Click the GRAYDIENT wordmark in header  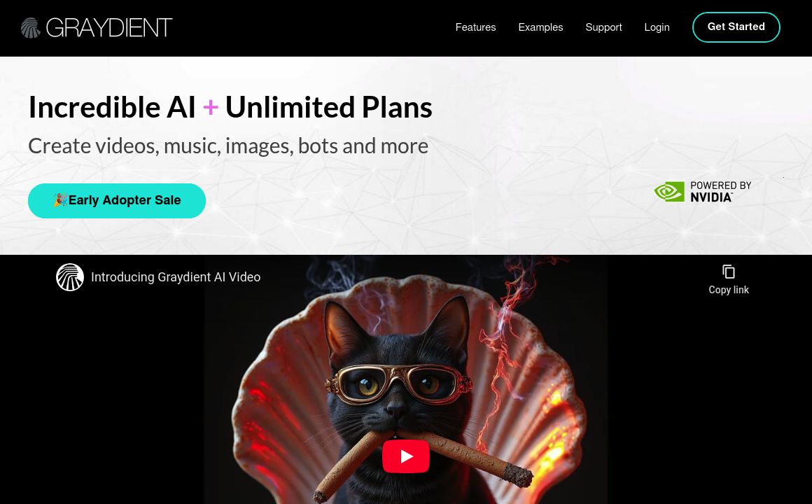(109, 28)
